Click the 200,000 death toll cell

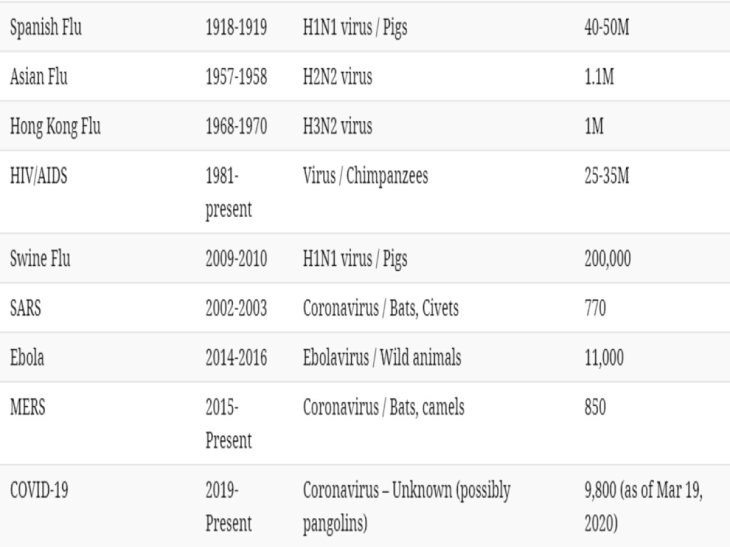pos(608,259)
